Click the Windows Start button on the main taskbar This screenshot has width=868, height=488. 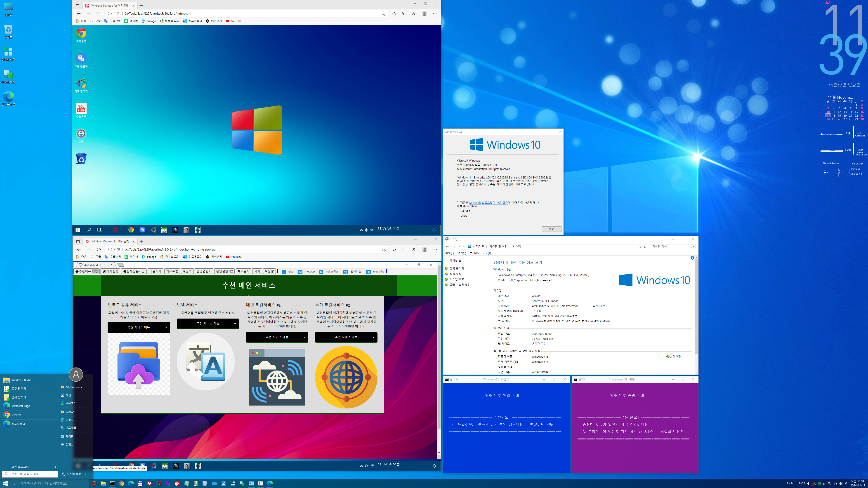pos(5,483)
